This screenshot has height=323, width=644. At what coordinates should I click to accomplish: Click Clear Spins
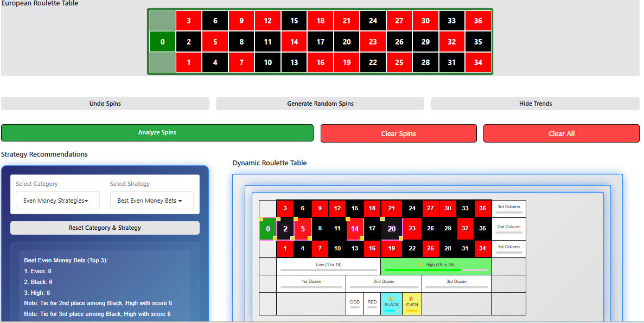pyautogui.click(x=398, y=133)
